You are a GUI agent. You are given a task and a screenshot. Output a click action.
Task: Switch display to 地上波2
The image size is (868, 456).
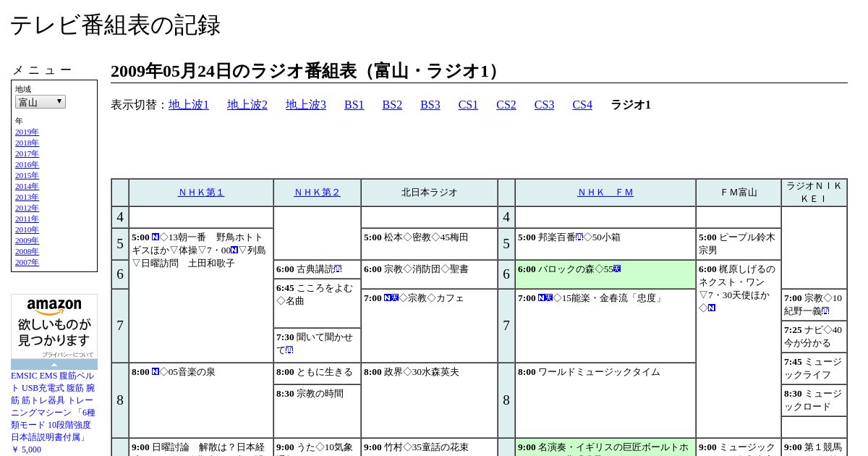(x=247, y=105)
